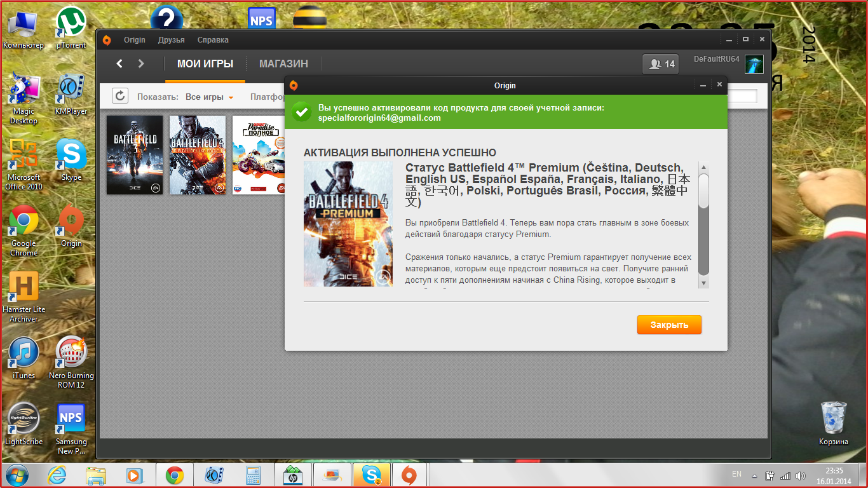This screenshot has width=868, height=488.
Task: Open Internet Explorer from the taskbar
Action: [x=57, y=475]
